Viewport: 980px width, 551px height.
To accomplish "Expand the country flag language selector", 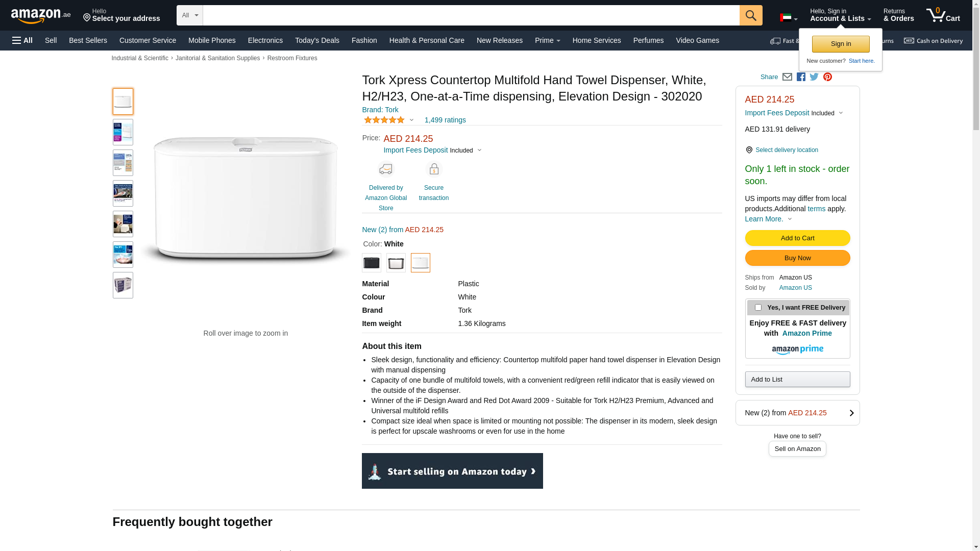I will (788, 18).
